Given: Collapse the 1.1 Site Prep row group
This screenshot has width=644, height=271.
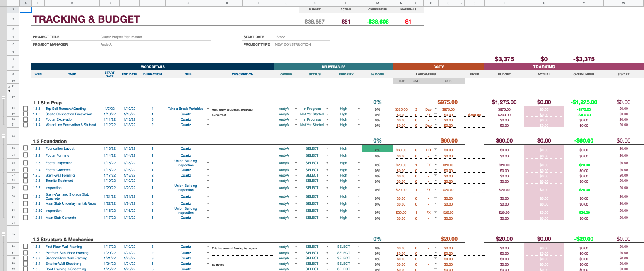Looking at the screenshot, I should pos(4,97).
